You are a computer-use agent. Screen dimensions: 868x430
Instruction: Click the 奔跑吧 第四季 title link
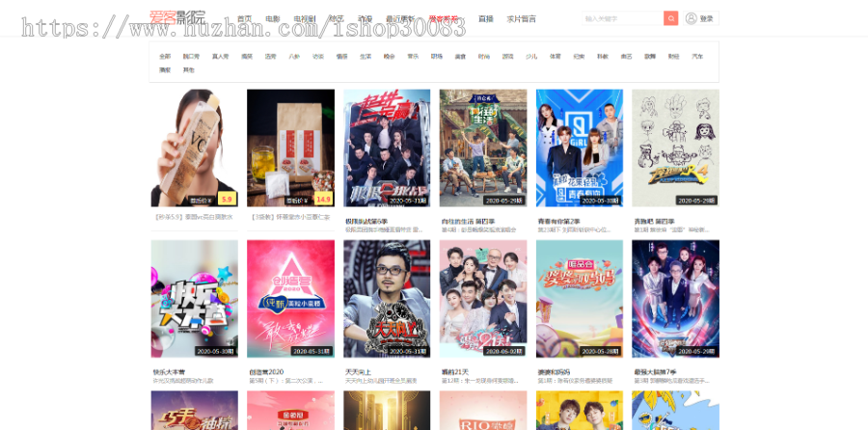pos(654,222)
